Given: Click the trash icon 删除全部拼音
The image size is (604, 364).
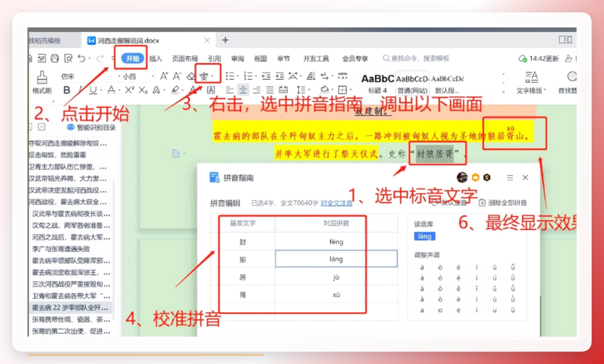Looking at the screenshot, I should pyautogui.click(x=481, y=203).
